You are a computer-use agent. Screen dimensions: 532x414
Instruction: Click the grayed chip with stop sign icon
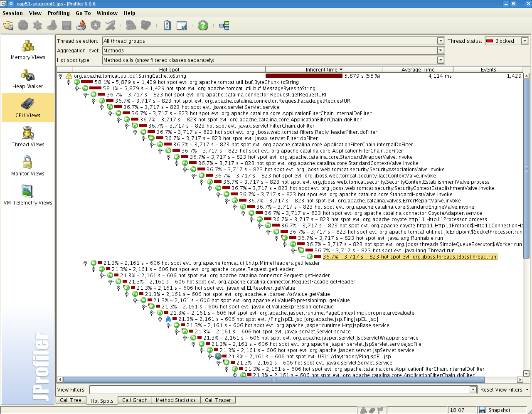pyautogui.click(x=146, y=26)
